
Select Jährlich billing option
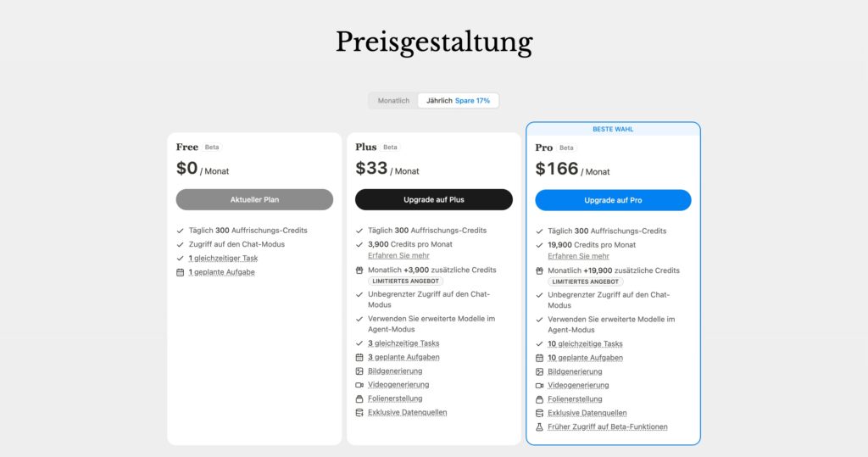point(458,101)
